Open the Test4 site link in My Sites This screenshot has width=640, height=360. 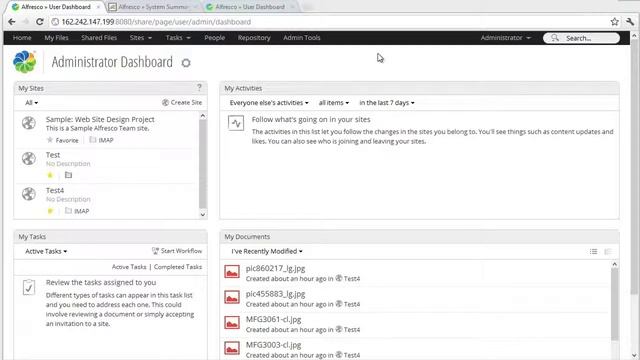pyautogui.click(x=55, y=190)
